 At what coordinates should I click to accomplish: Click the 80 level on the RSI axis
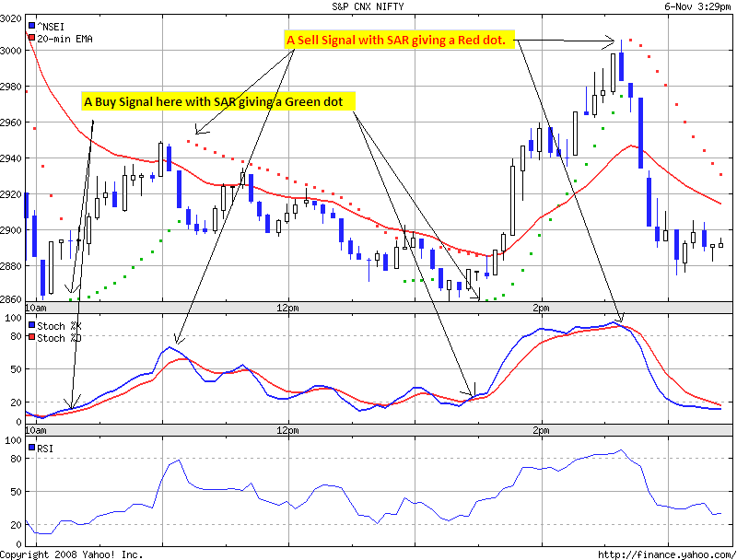(16, 459)
